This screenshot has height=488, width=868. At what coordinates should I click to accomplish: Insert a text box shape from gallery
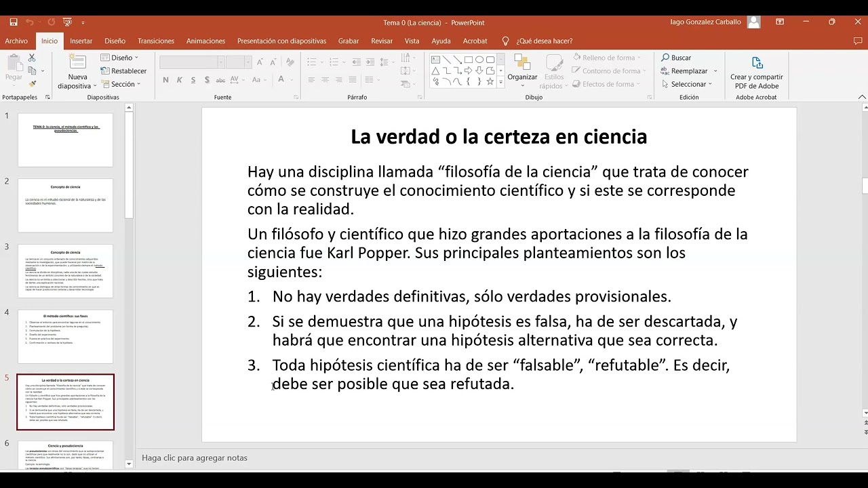coord(435,60)
